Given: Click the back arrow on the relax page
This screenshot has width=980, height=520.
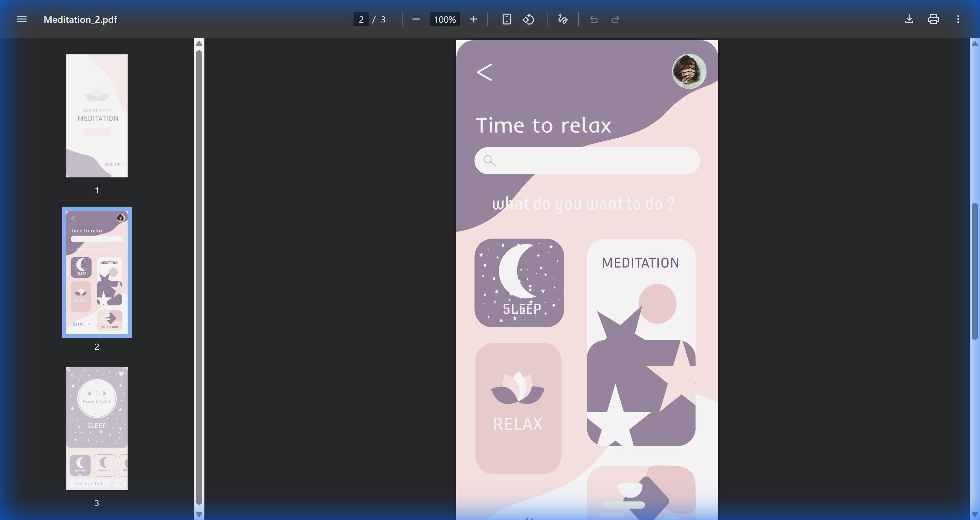Looking at the screenshot, I should coord(485,72).
